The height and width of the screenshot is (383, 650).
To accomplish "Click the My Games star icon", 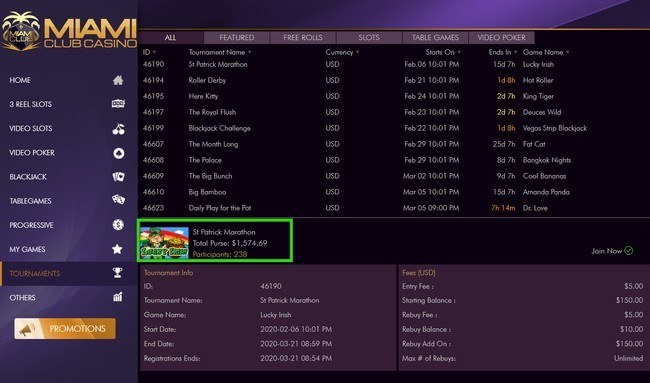I will [117, 249].
